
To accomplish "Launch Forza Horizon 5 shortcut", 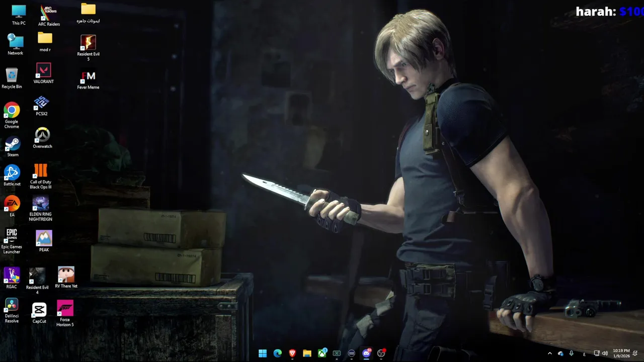I will coord(65,314).
